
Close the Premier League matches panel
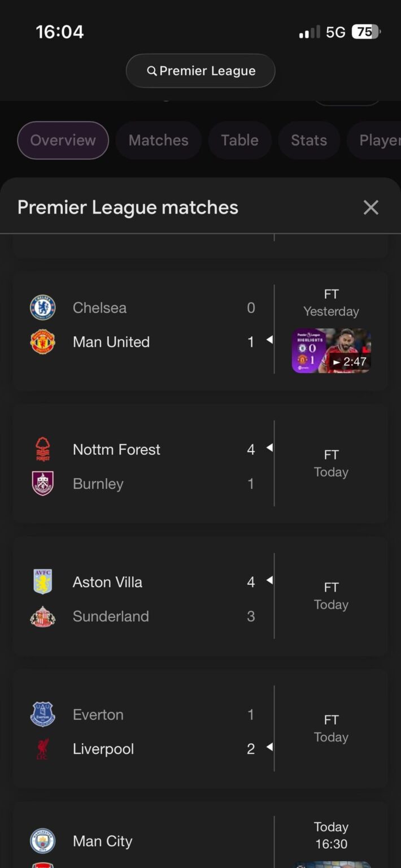(371, 207)
